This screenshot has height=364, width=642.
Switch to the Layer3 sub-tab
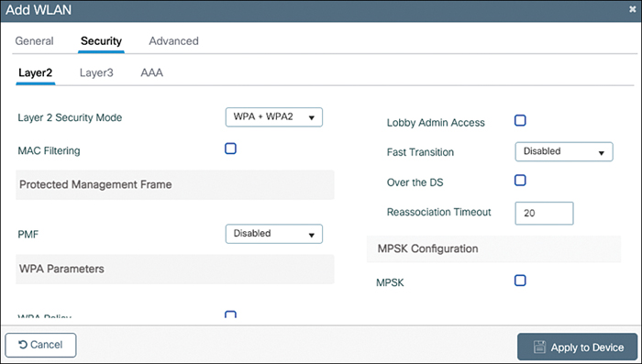(96, 72)
